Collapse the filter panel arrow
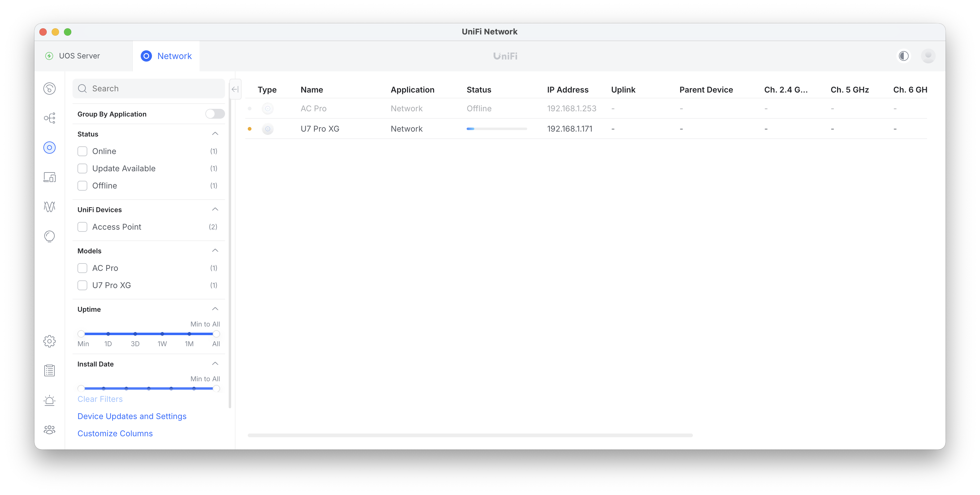This screenshot has height=495, width=980. click(235, 89)
